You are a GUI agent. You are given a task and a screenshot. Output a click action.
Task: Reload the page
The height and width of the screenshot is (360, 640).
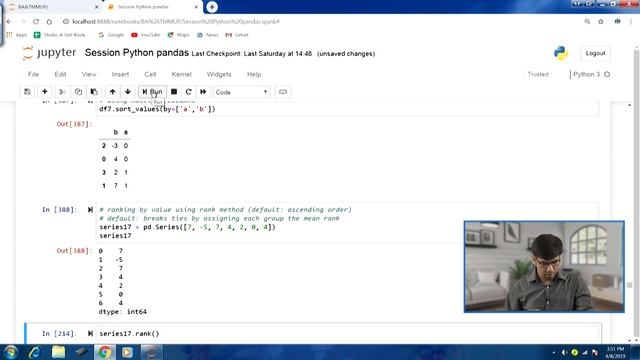click(36, 22)
